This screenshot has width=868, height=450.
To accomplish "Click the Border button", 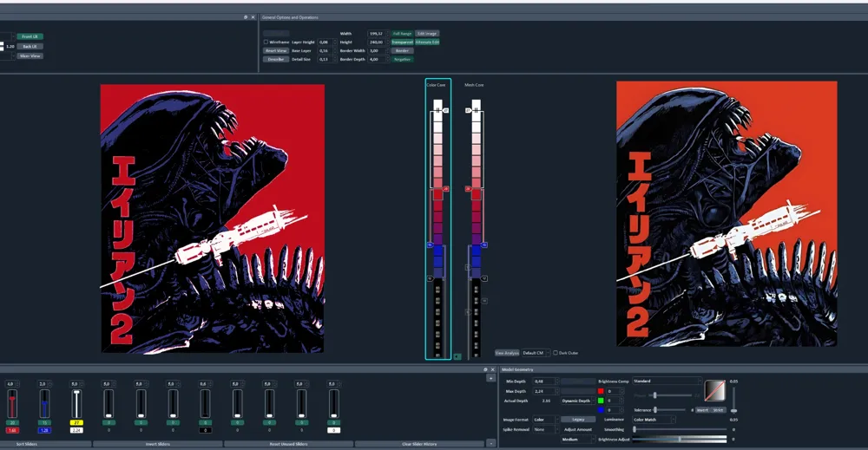I will [x=403, y=50].
